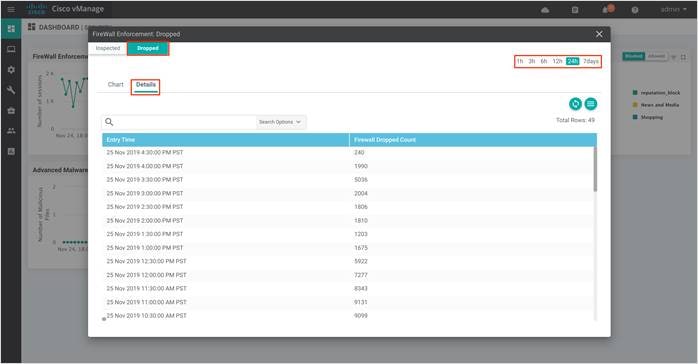Select the 12h time range
698x364 pixels.
click(558, 61)
